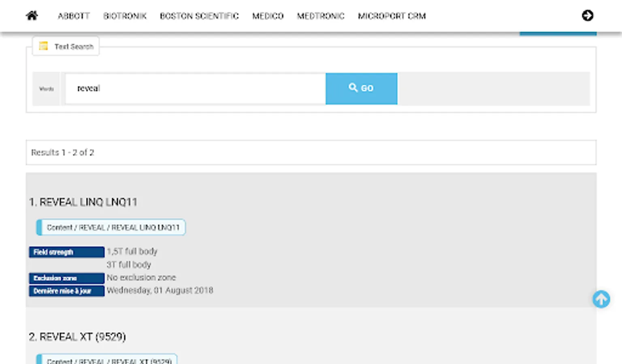622x364 pixels.
Task: Open result REVEAL XT (9529) heading
Action: tap(77, 337)
